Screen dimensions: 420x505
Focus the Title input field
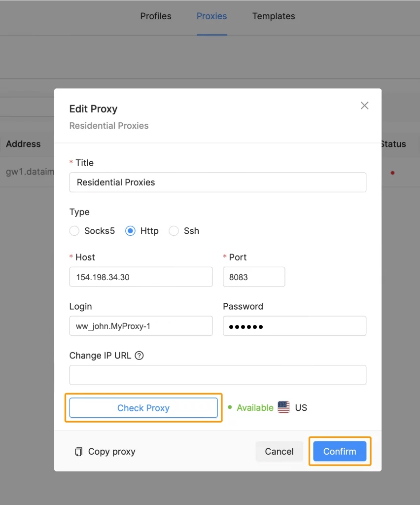(x=217, y=182)
